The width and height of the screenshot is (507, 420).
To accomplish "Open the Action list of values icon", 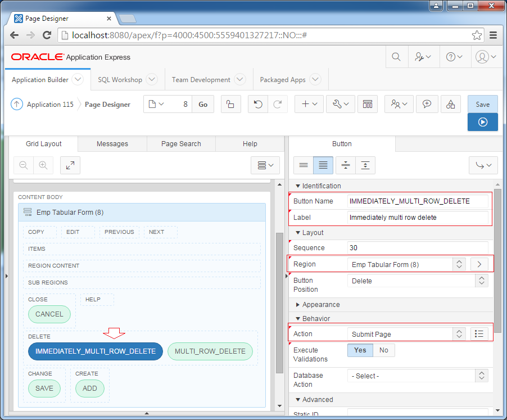I will coord(479,333).
